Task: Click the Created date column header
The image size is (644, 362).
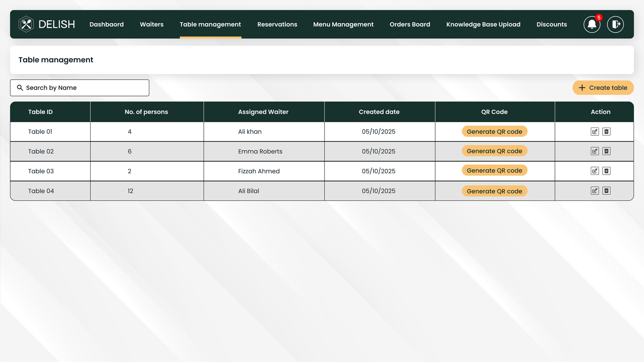Action: point(379,112)
